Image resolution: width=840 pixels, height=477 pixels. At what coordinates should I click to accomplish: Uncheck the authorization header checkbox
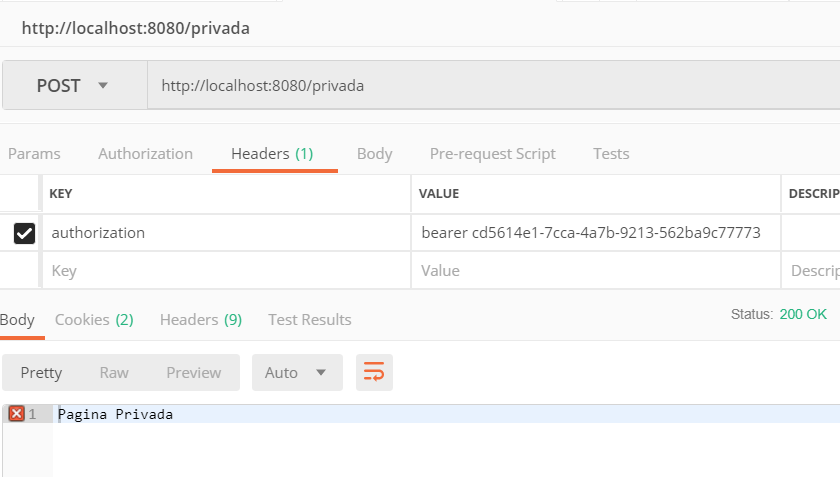pos(24,233)
